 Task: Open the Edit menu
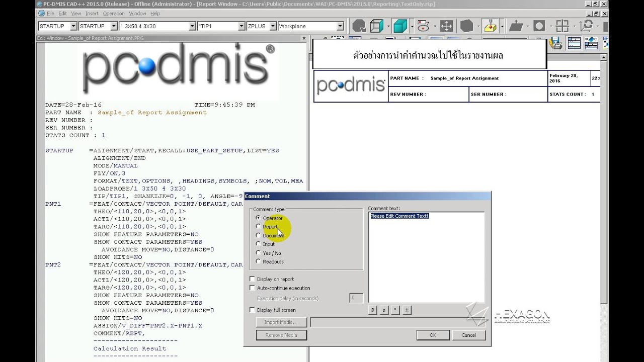[62, 14]
